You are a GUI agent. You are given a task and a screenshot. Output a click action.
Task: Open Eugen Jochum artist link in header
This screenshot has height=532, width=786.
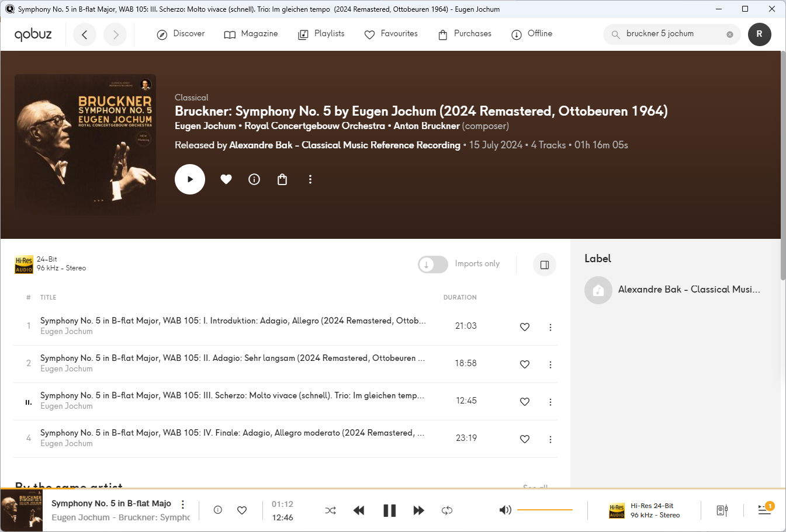pos(205,126)
